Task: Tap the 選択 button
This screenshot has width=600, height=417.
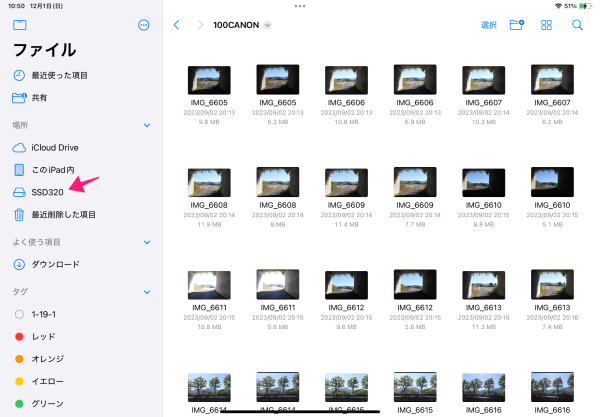Action: [x=488, y=24]
